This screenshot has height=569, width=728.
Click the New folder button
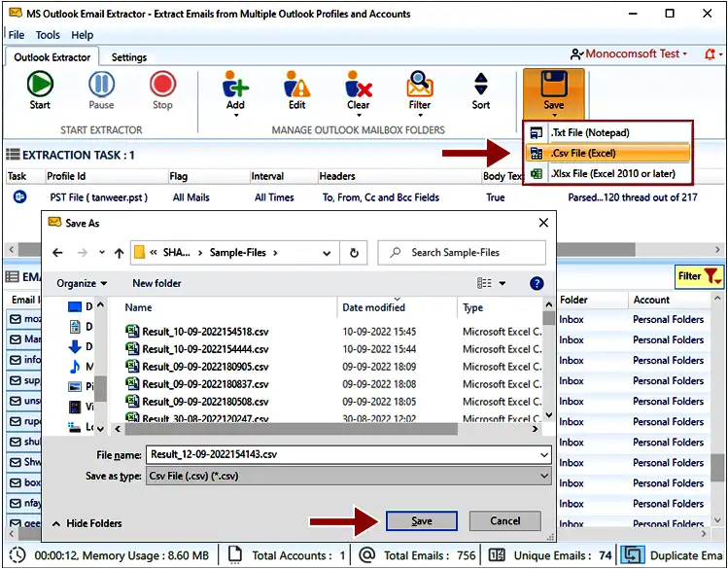coord(156,283)
